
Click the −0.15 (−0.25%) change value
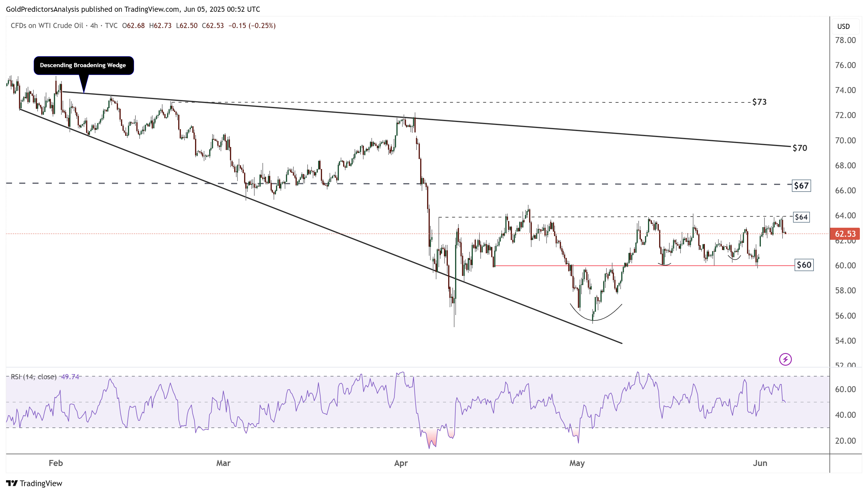[x=252, y=26]
